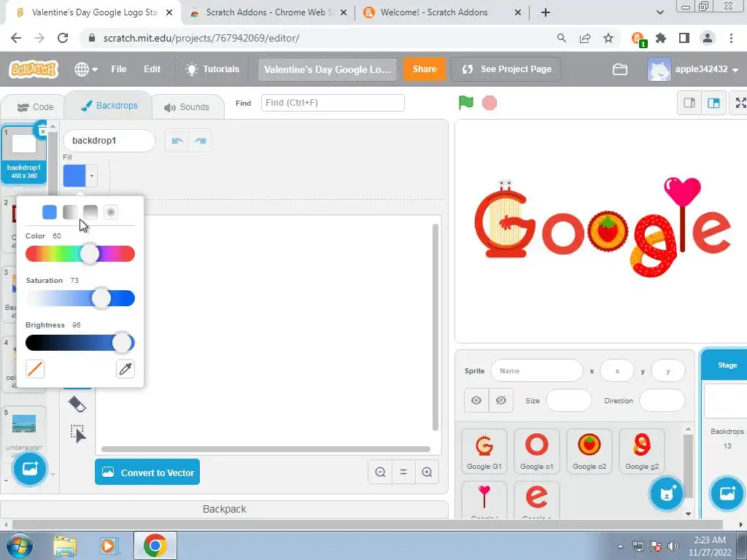
Task: Click See Project Page button
Action: (x=506, y=69)
